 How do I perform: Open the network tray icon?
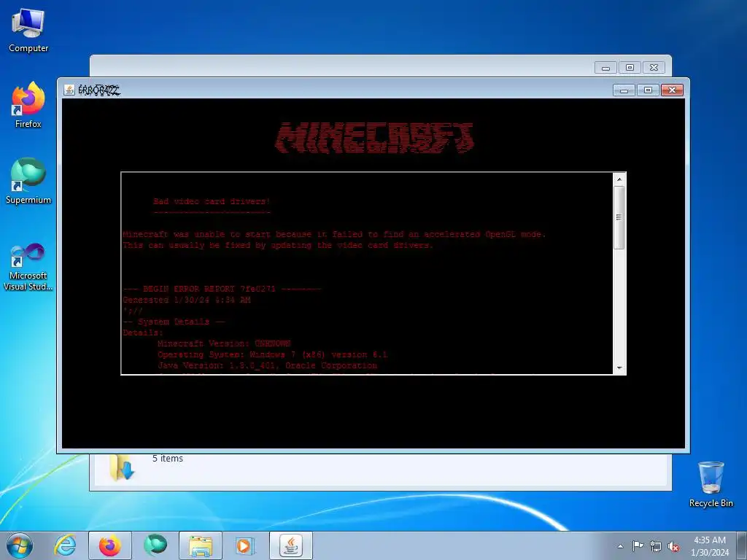[656, 546]
